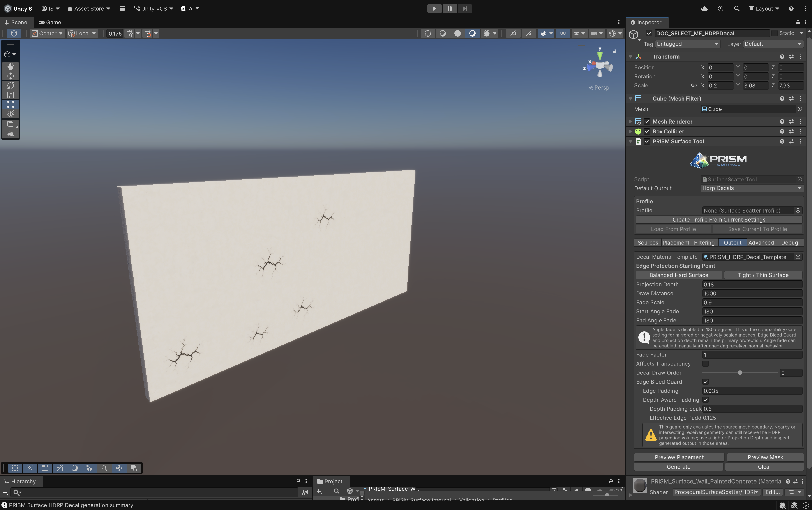The height and width of the screenshot is (510, 812).
Task: Disable the Box Collider component checkbox
Action: [x=647, y=131]
